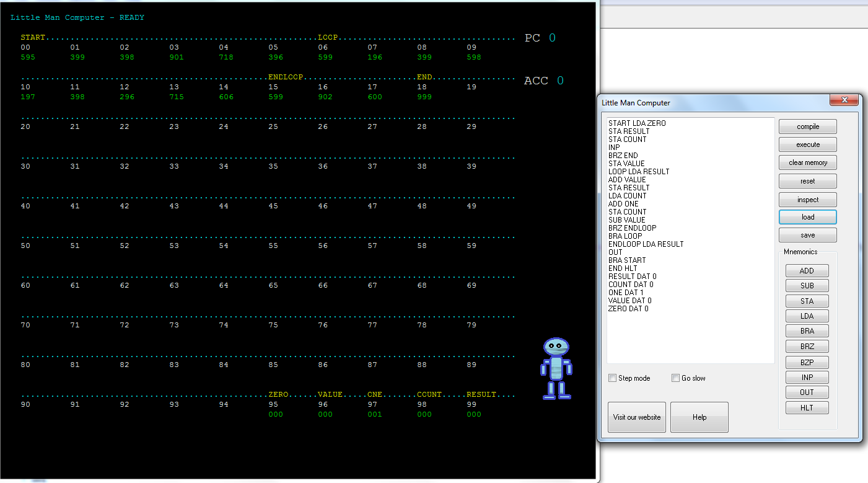Click the 'BRA START' code line
This screenshot has width=868, height=483.
tap(627, 260)
